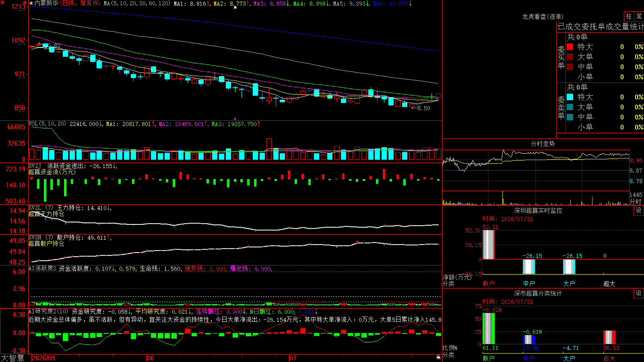Screen dimensions: 644x362
Task: Click the 净额(万元) axis label
Action: pyautogui.click(x=457, y=277)
